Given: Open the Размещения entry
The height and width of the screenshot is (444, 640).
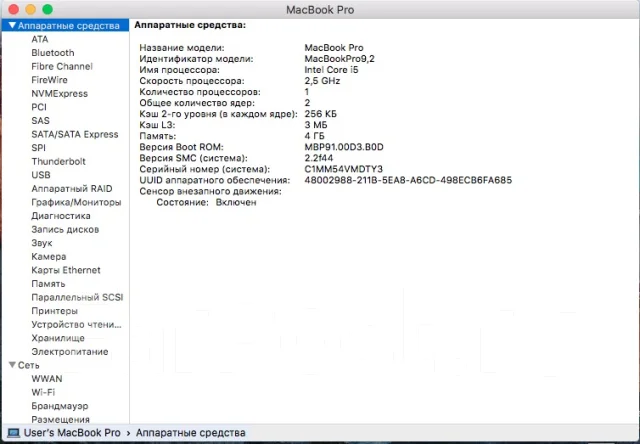Looking at the screenshot, I should [60, 419].
